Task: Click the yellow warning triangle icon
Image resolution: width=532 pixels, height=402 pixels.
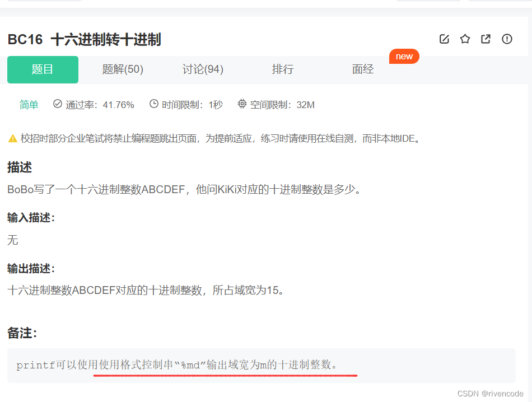Action: coord(13,138)
